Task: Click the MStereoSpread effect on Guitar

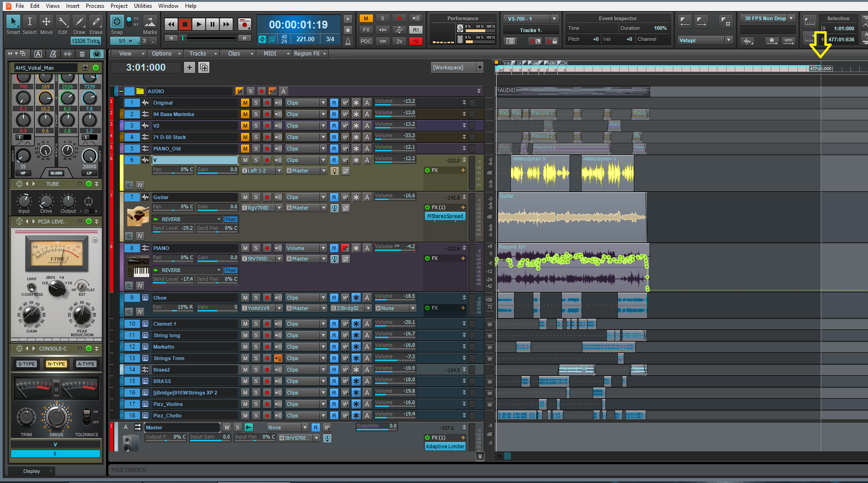Action: (x=445, y=216)
